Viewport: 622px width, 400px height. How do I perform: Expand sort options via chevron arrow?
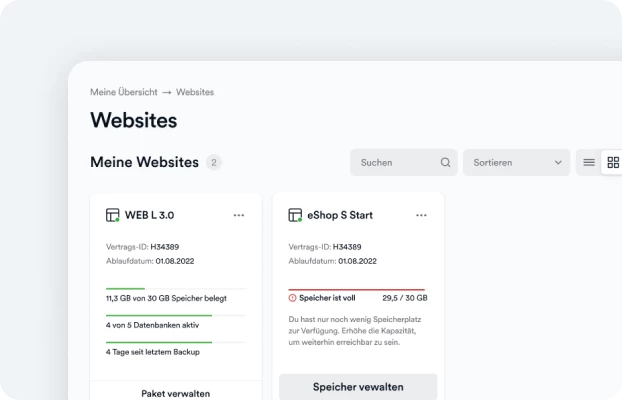(558, 162)
